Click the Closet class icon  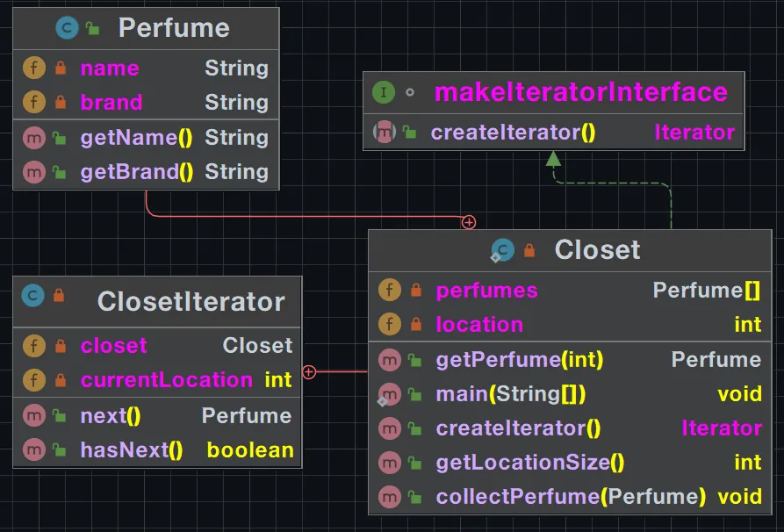(x=502, y=250)
